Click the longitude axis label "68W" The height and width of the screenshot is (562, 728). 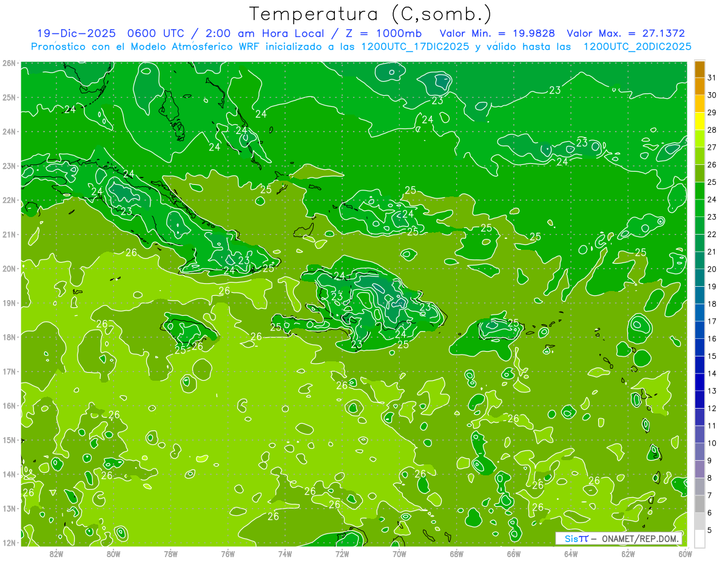456,554
